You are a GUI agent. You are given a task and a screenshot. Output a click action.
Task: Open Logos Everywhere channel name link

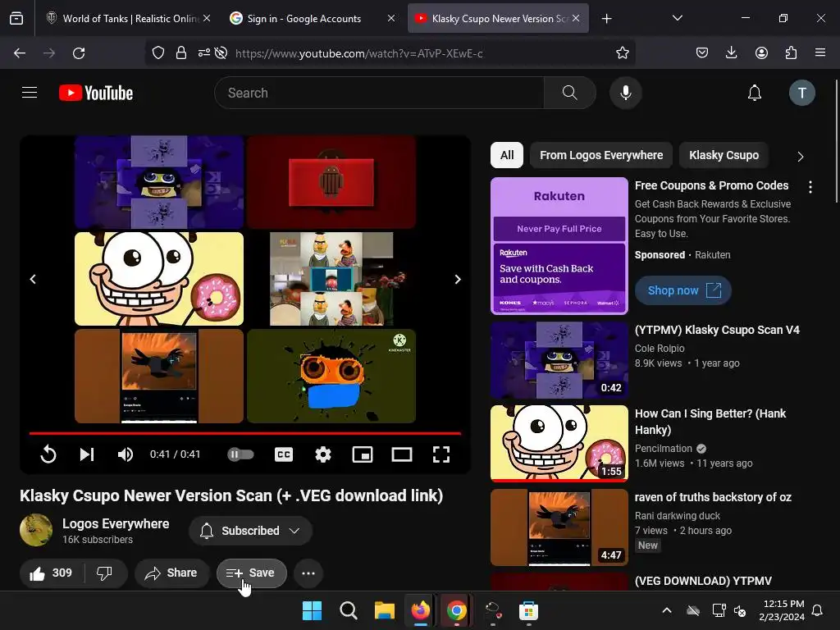pos(116,523)
